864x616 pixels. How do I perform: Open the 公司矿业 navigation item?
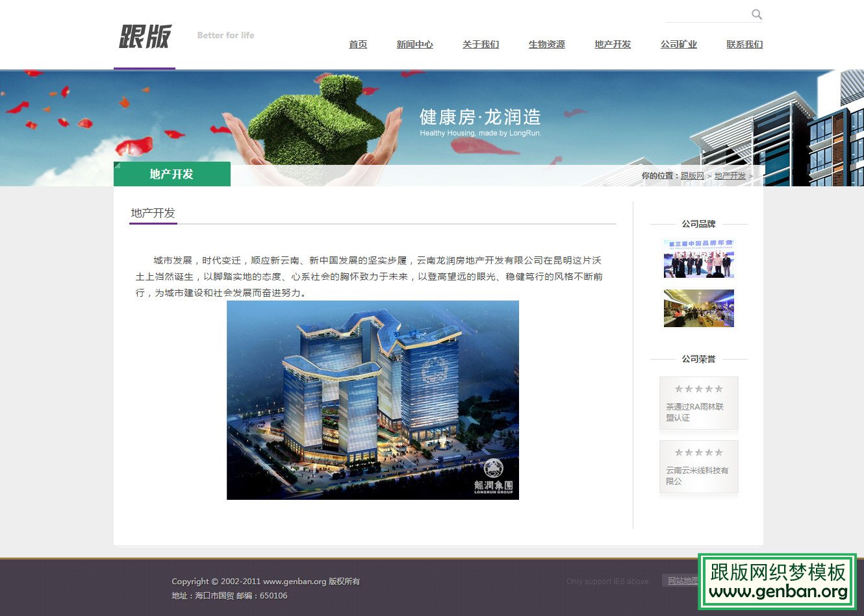tap(678, 44)
